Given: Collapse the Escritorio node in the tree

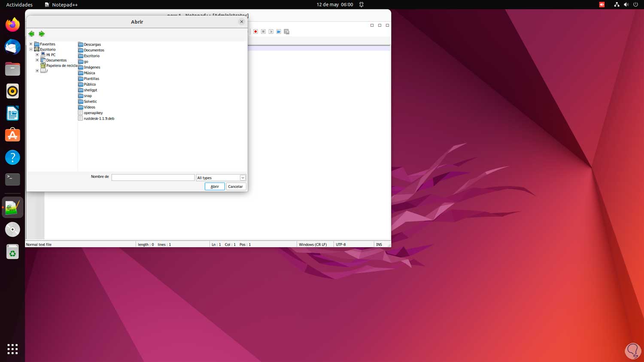Looking at the screenshot, I should coord(31,49).
